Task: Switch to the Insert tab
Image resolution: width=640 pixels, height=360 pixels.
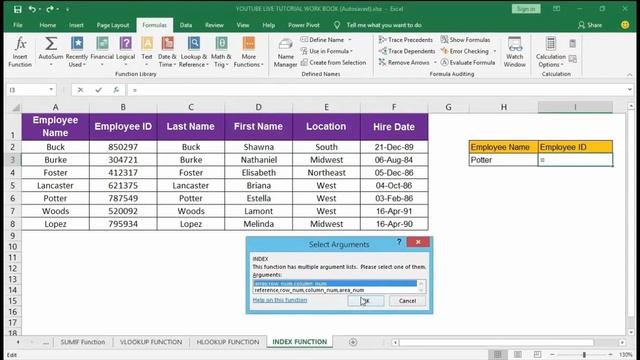Action: 76,25
